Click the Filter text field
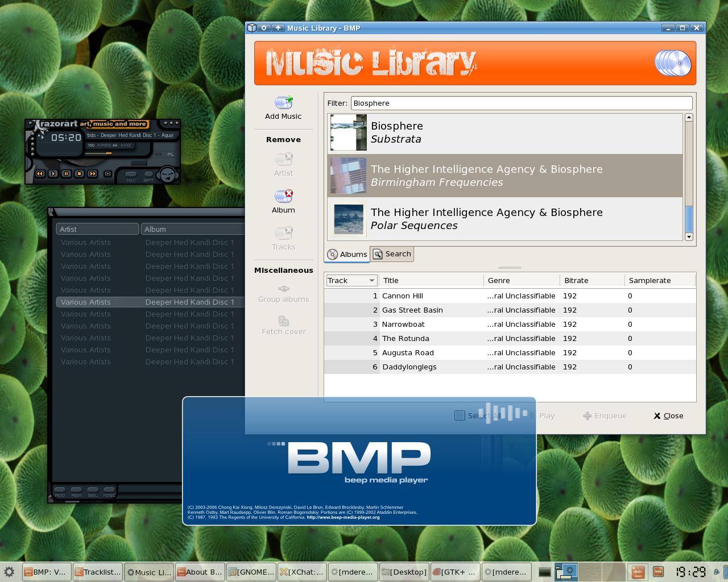Image resolution: width=728 pixels, height=582 pixels. pyautogui.click(x=521, y=103)
